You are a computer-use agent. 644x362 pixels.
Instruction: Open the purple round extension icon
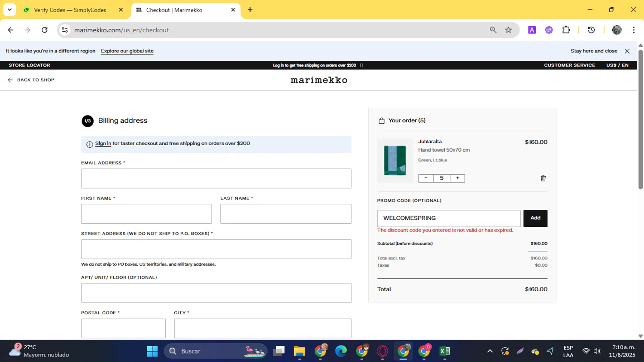[x=549, y=30]
